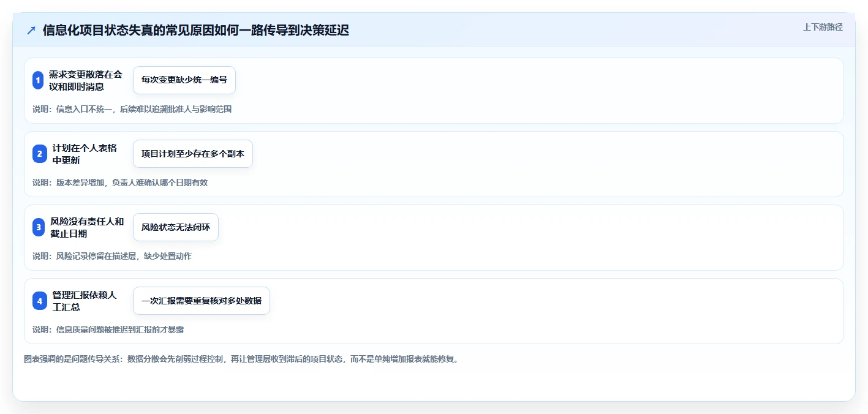868x414 pixels.
Task: Select the step 3 number badge
Action: pyautogui.click(x=39, y=227)
